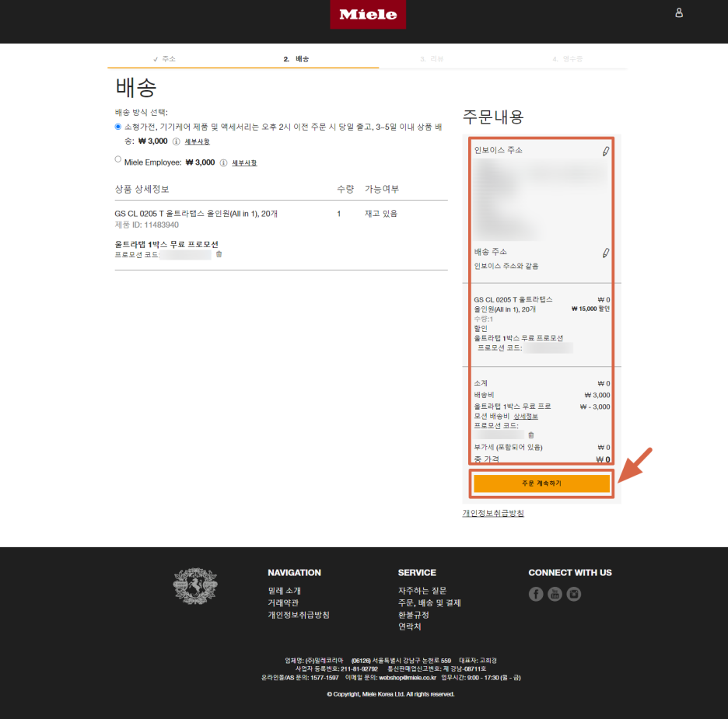728x719 pixels.
Task: Delete promotion code in product details list
Action: (219, 254)
